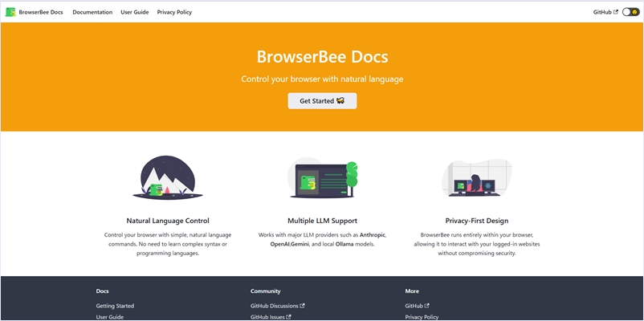Open the footer User Guide link

110,317
